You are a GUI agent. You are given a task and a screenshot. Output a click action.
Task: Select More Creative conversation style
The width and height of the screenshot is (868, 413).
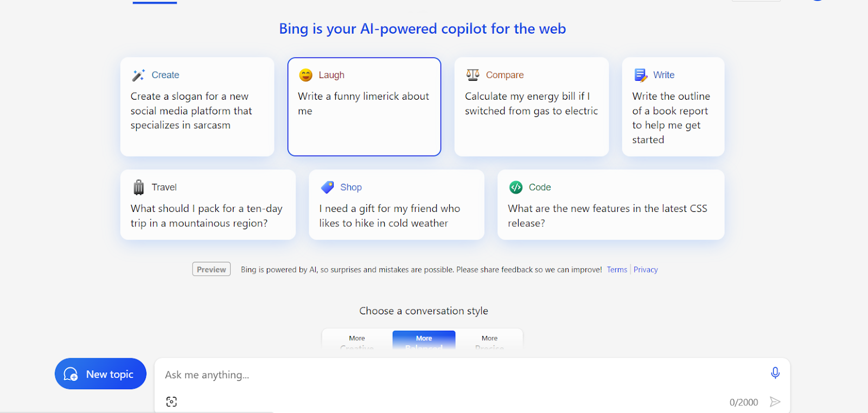click(x=357, y=340)
